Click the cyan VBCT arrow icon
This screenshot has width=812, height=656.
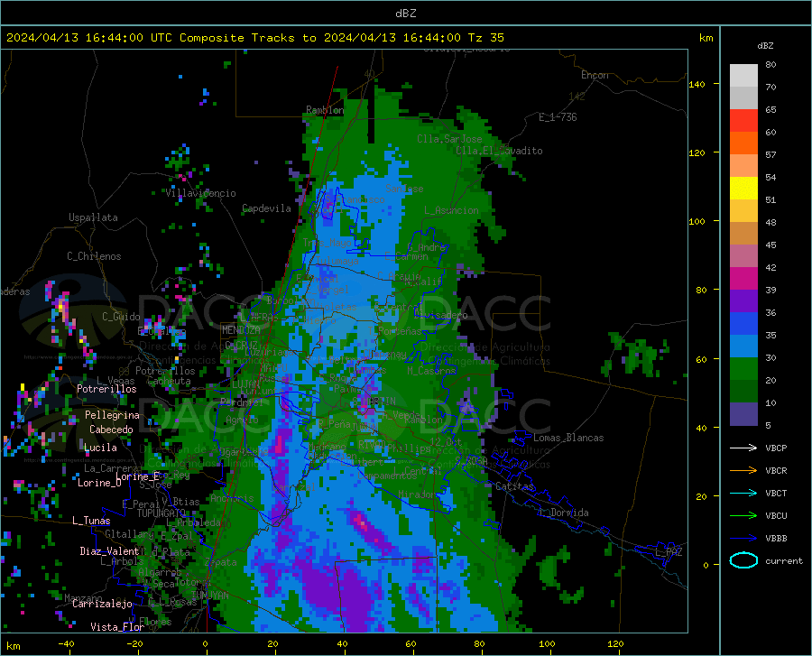(743, 493)
